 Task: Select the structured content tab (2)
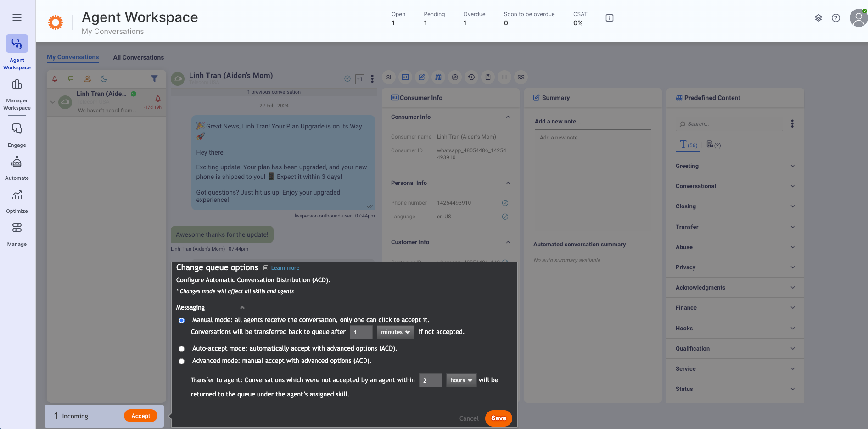[713, 145]
